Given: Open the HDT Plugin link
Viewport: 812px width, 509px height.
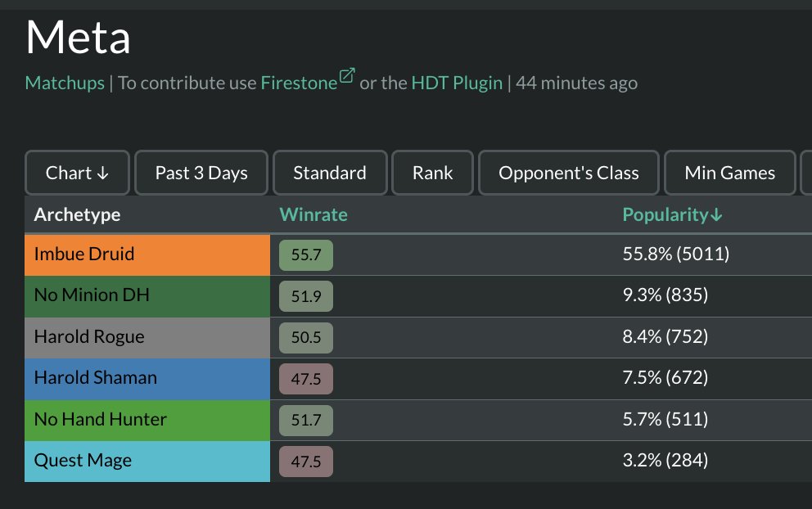Looking at the screenshot, I should tap(457, 83).
